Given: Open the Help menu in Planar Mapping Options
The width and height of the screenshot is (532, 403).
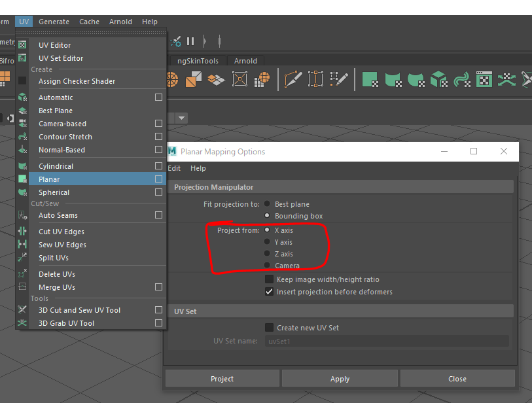Looking at the screenshot, I should click(198, 168).
